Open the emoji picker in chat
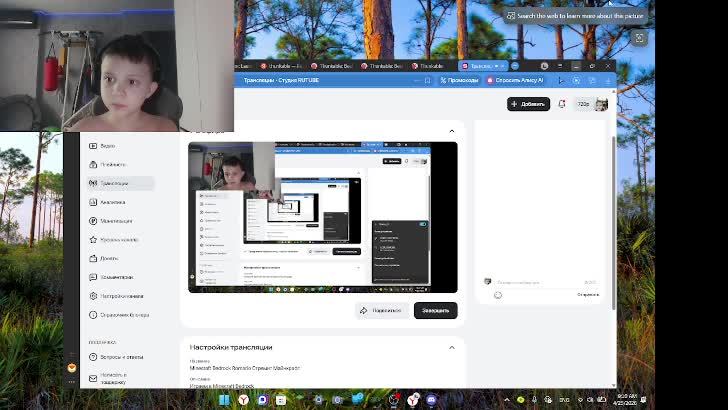This screenshot has width=728, height=410. pyautogui.click(x=498, y=295)
